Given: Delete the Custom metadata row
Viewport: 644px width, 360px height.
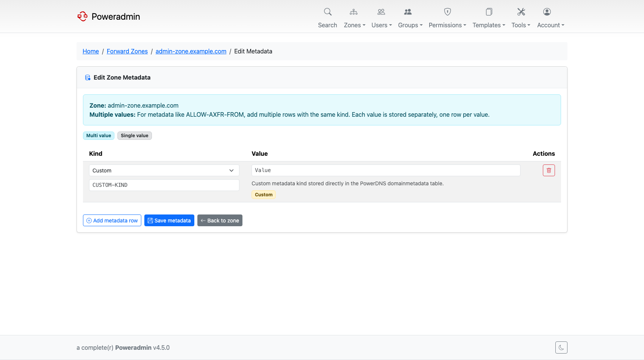Looking at the screenshot, I should pos(549,171).
